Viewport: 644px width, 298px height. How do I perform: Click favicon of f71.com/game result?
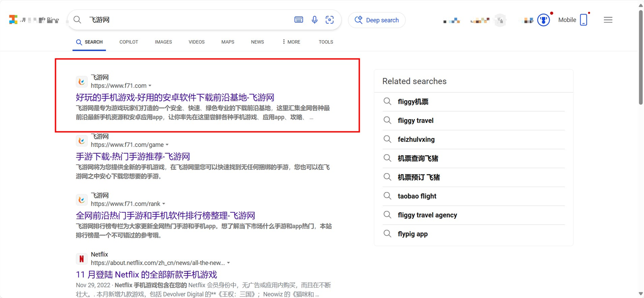pos(81,140)
